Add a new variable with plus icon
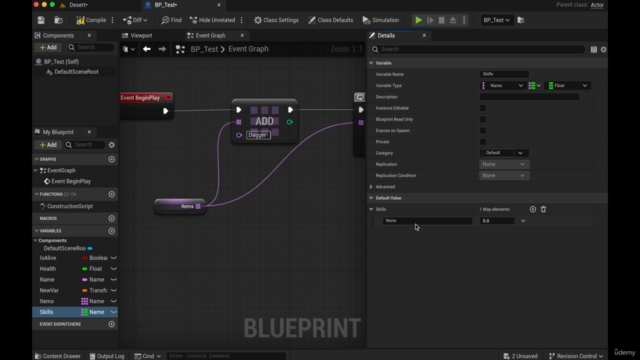 pyautogui.click(x=111, y=231)
